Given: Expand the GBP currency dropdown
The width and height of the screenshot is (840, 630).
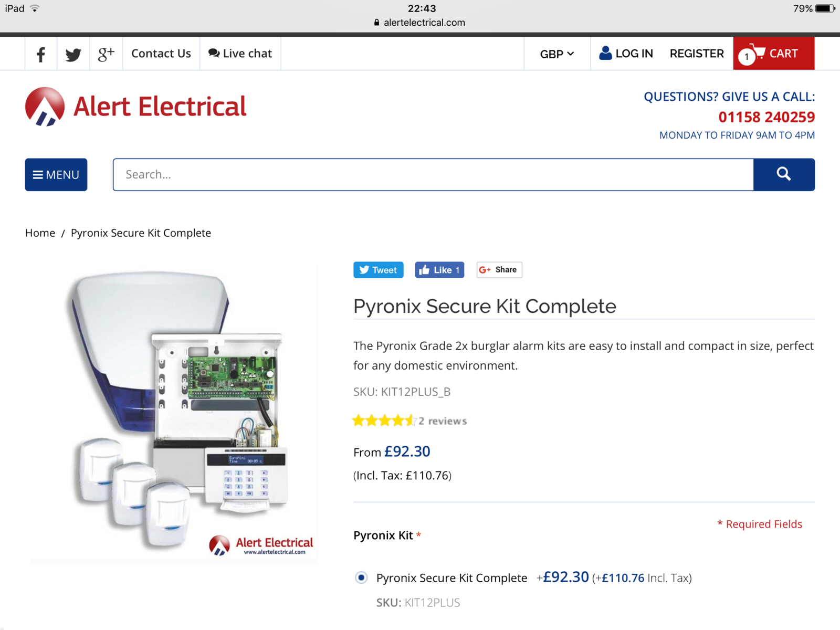Looking at the screenshot, I should pyautogui.click(x=556, y=54).
